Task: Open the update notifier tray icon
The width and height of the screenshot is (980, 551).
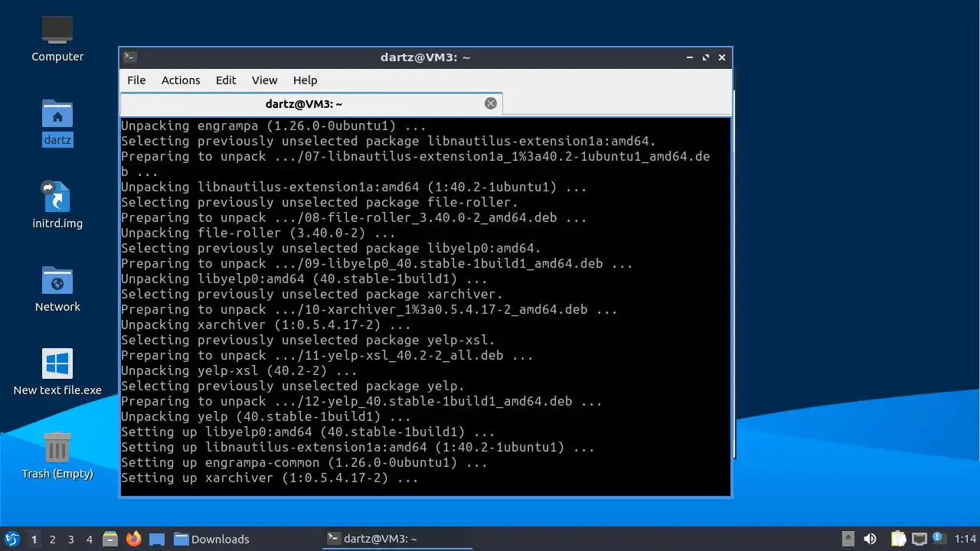Action: 939,539
